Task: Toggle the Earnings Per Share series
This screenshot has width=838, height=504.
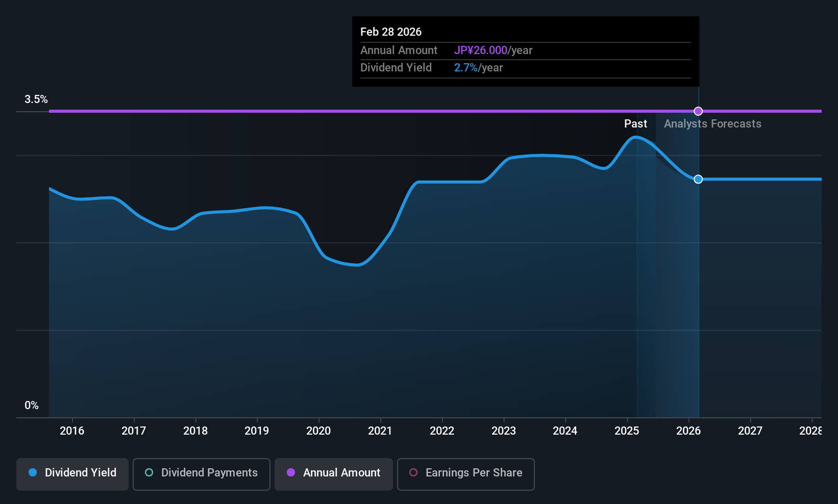Action: pyautogui.click(x=466, y=474)
